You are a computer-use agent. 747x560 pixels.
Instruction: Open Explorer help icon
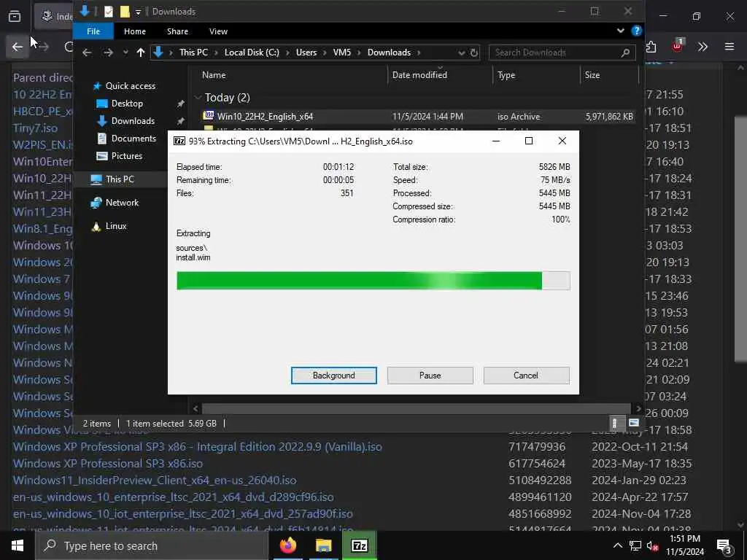click(636, 31)
